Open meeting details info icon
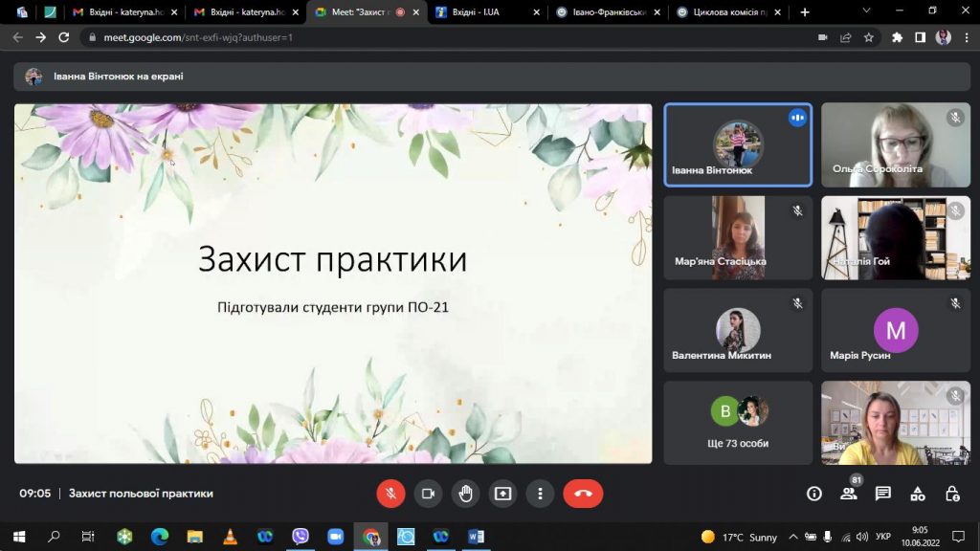 coord(813,494)
